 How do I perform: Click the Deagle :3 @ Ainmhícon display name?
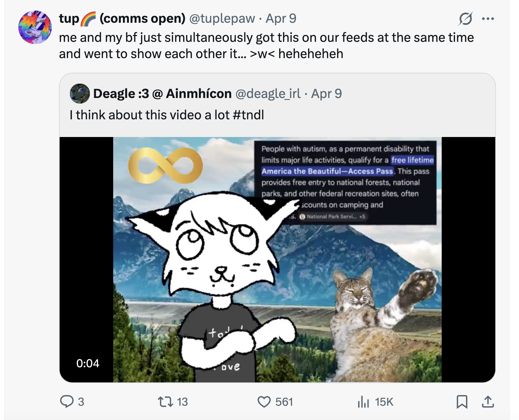click(x=162, y=93)
